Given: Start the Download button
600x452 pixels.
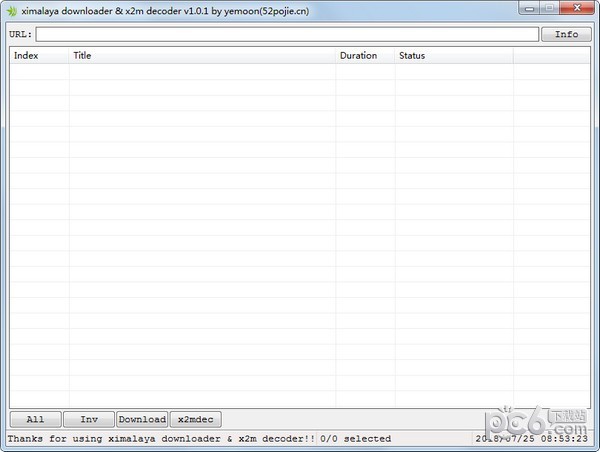Looking at the screenshot, I should pos(142,419).
